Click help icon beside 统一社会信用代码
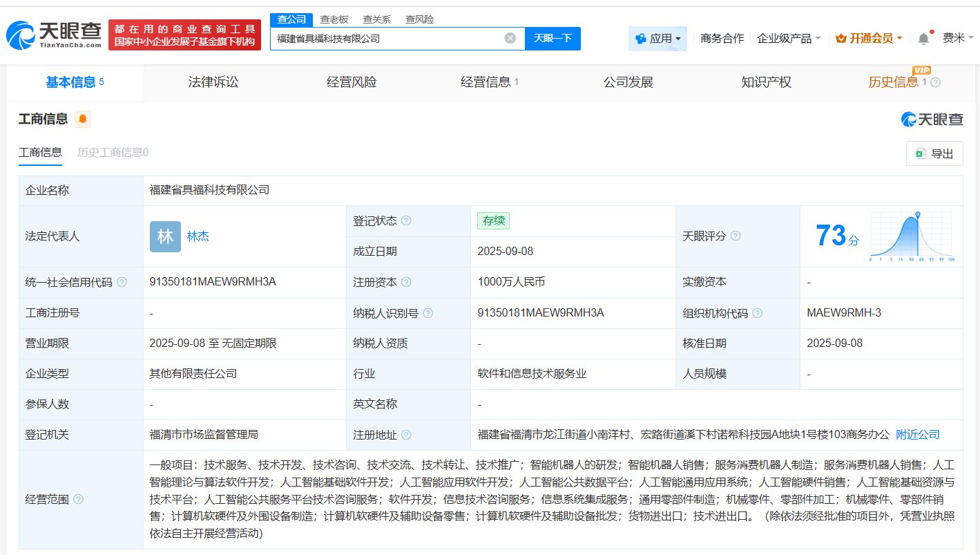Screen dimensions: 980x555 (123, 282)
